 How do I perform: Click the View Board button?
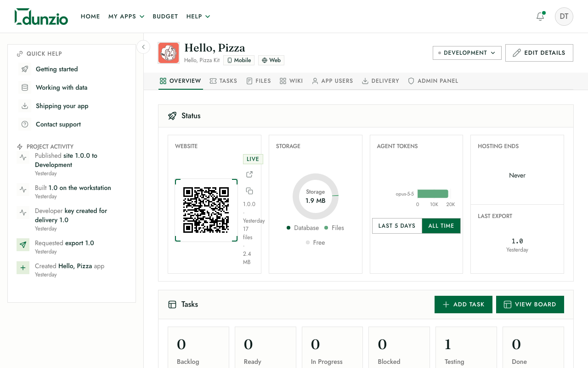coord(530,305)
